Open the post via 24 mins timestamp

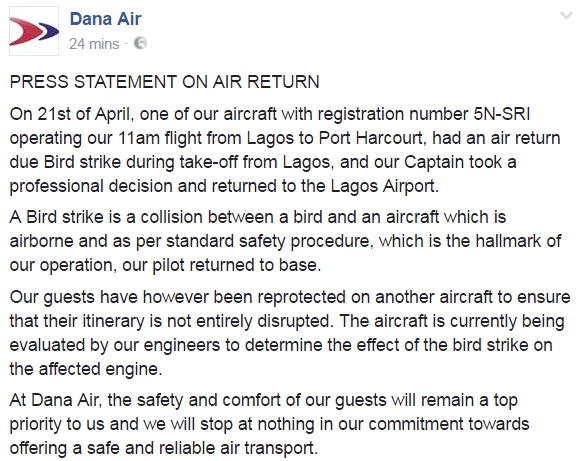(94, 44)
